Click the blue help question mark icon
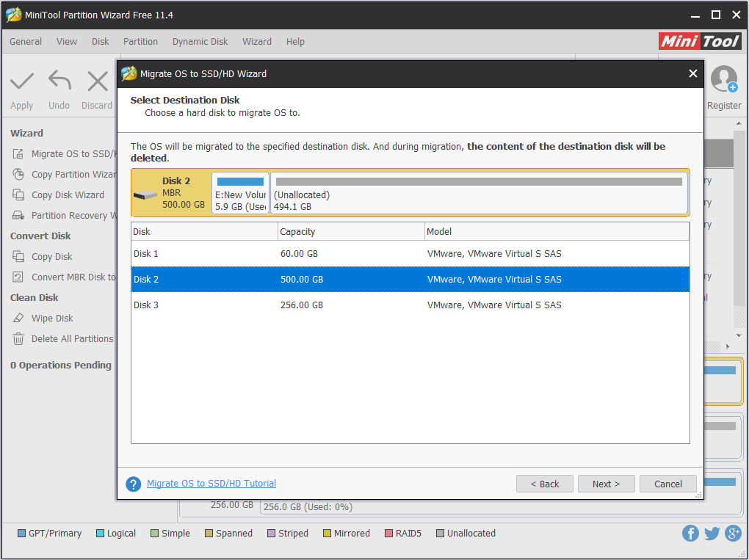This screenshot has height=560, width=749. tap(133, 484)
